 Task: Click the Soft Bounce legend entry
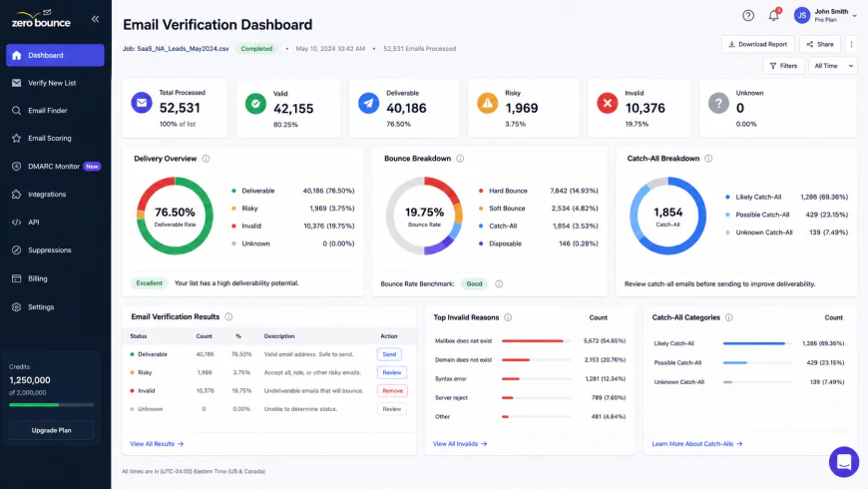pyautogui.click(x=538, y=209)
